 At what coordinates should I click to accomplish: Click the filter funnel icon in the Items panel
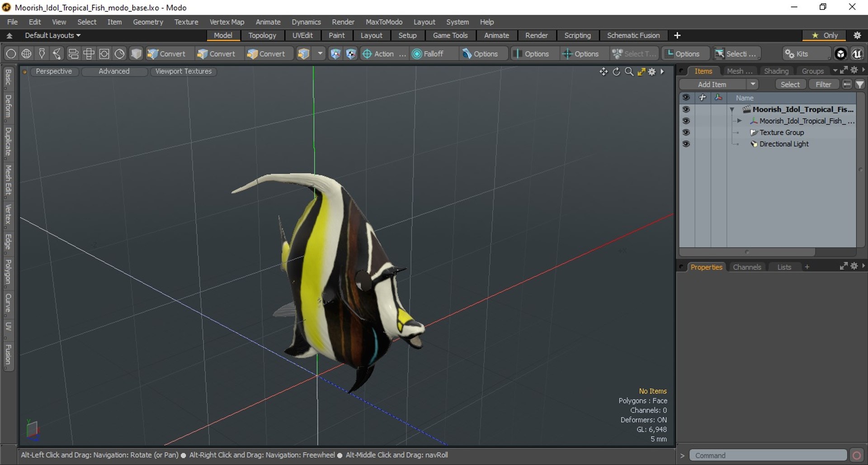click(x=859, y=85)
